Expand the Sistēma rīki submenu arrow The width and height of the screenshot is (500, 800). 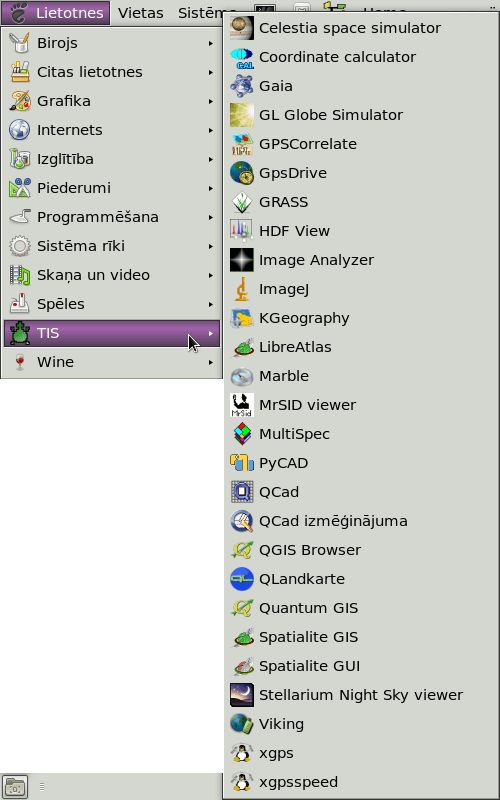[x=211, y=246]
